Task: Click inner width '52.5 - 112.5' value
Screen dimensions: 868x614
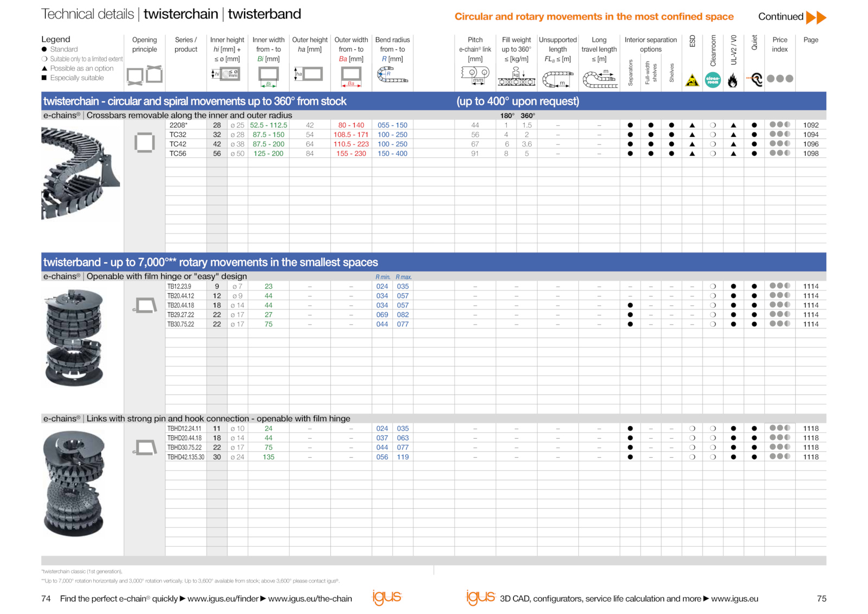Action: [x=269, y=125]
